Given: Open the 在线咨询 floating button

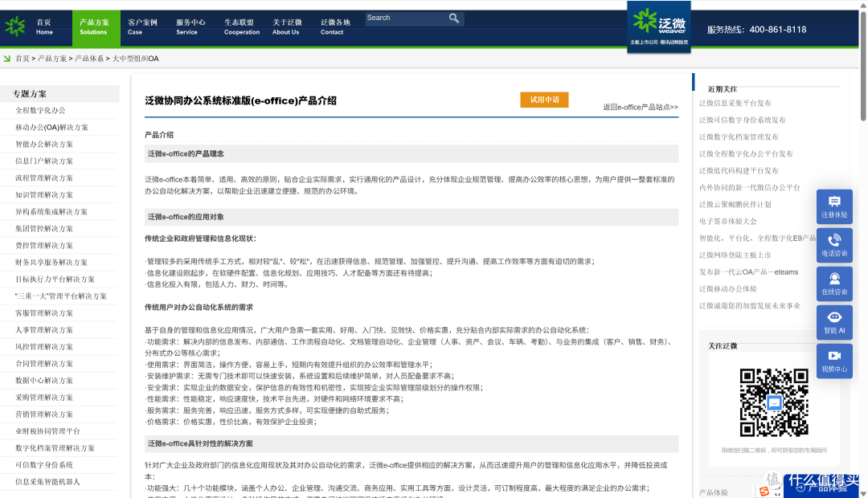Looking at the screenshot, I should click(834, 284).
